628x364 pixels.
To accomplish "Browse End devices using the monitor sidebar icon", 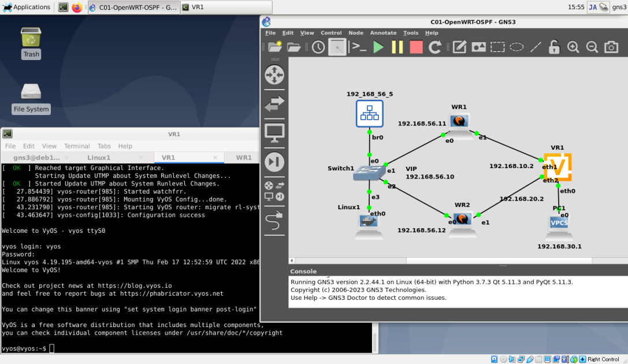I will (274, 132).
